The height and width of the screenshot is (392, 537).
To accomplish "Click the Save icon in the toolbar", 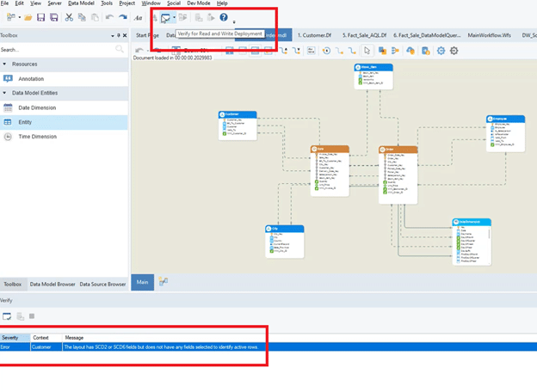I will click(x=40, y=17).
